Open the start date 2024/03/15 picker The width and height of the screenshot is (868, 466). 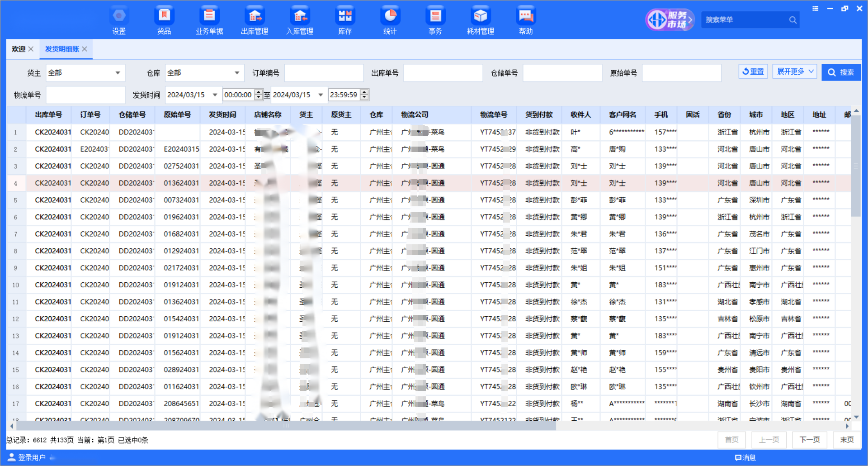(x=215, y=95)
